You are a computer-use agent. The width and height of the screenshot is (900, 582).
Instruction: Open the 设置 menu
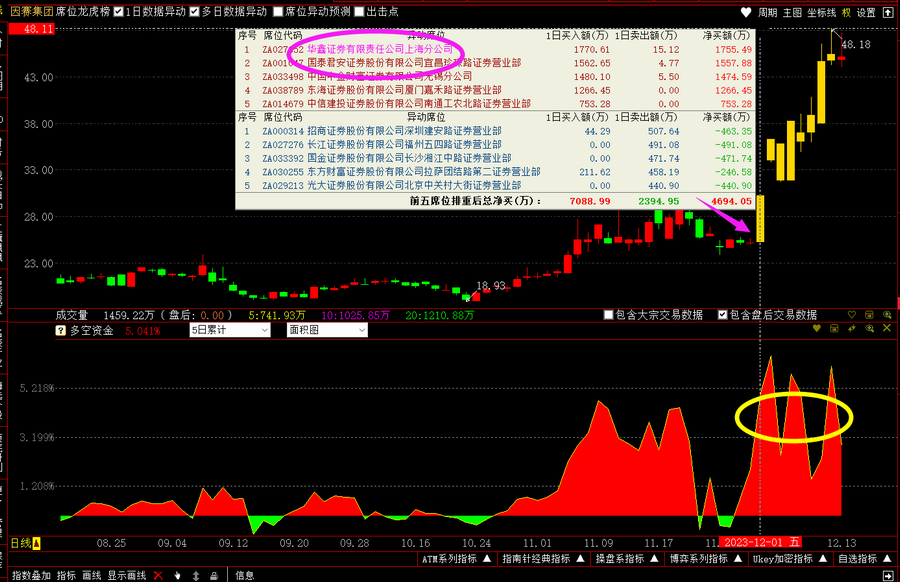click(x=866, y=13)
